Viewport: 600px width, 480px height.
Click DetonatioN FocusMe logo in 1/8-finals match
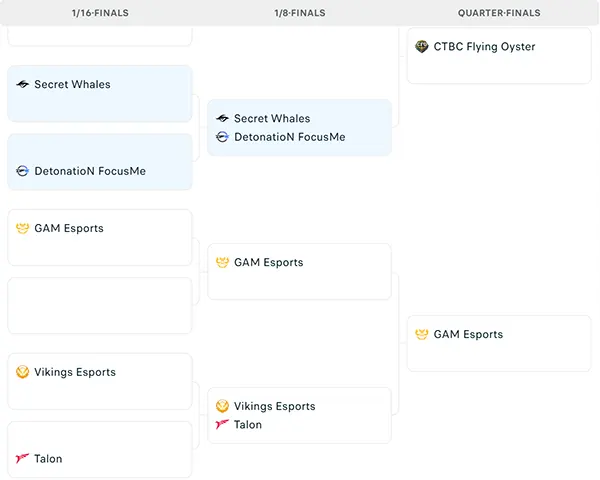[222, 137]
